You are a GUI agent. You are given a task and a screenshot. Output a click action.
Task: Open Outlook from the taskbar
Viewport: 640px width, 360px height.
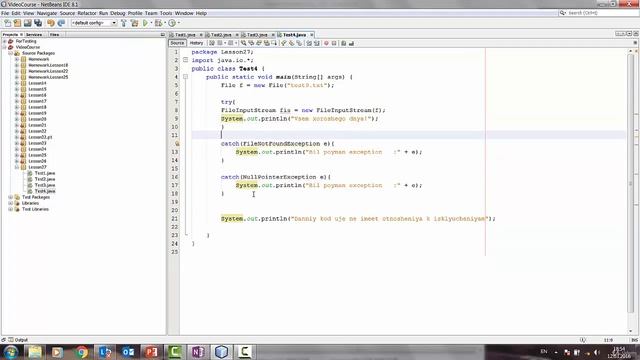(x=128, y=352)
